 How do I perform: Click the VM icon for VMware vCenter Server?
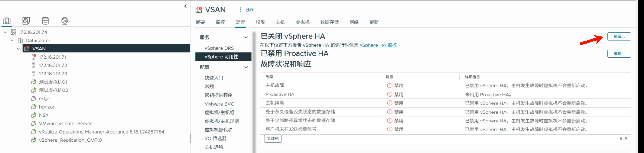point(33,123)
